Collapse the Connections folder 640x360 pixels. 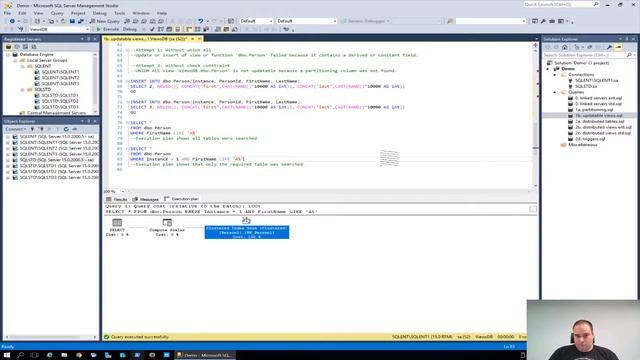(x=555, y=75)
